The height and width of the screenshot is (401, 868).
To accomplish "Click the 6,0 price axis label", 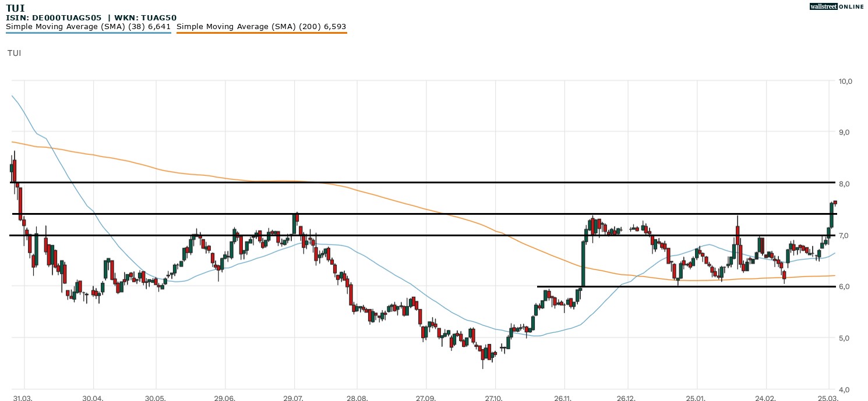I will coord(843,286).
